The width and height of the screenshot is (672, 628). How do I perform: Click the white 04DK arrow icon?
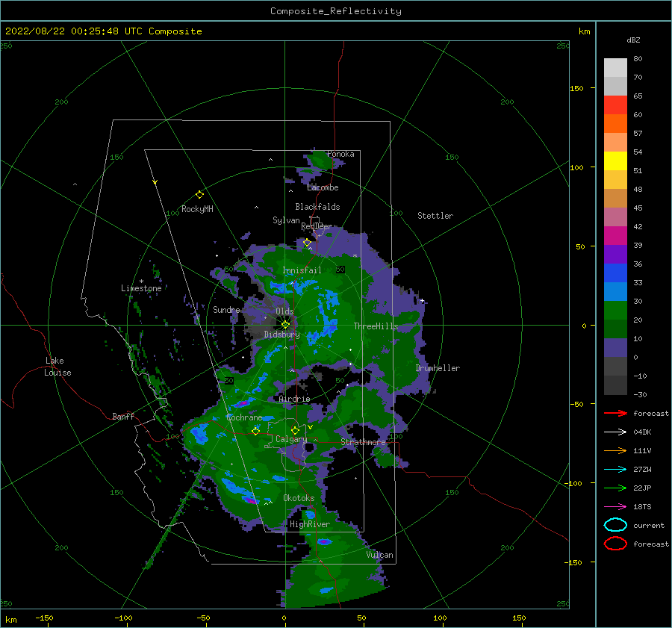[x=615, y=432]
